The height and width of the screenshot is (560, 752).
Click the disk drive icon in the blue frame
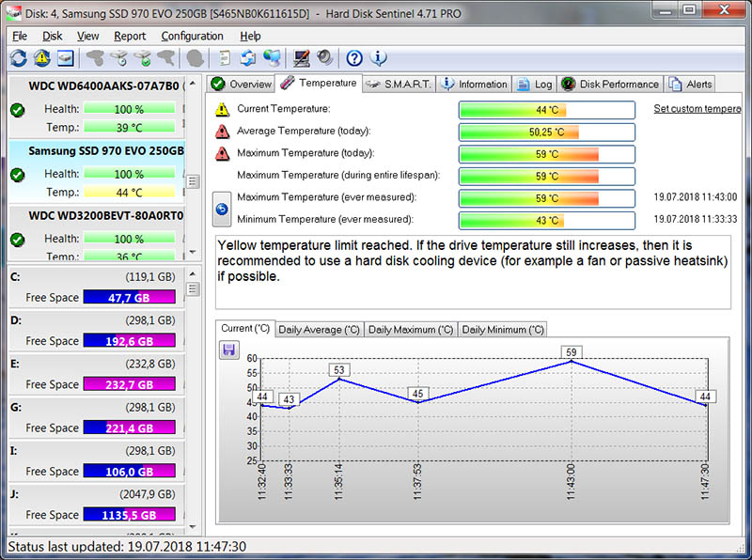click(x=65, y=58)
